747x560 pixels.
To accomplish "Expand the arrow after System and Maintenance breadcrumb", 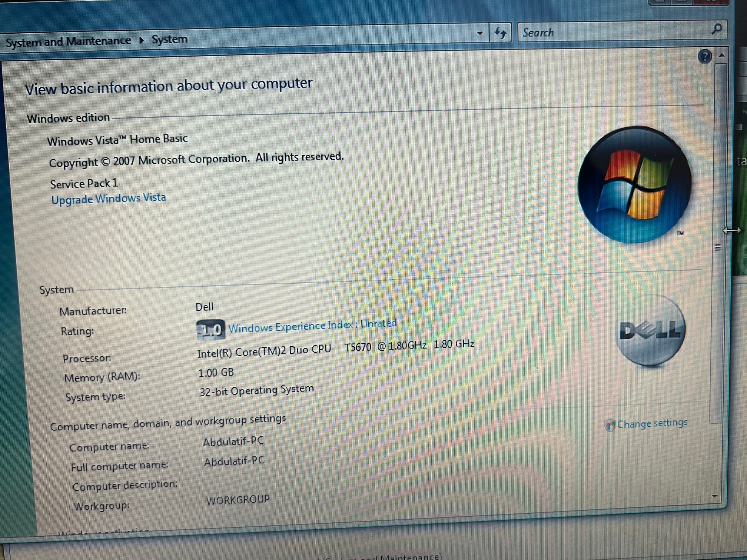I will click(142, 40).
